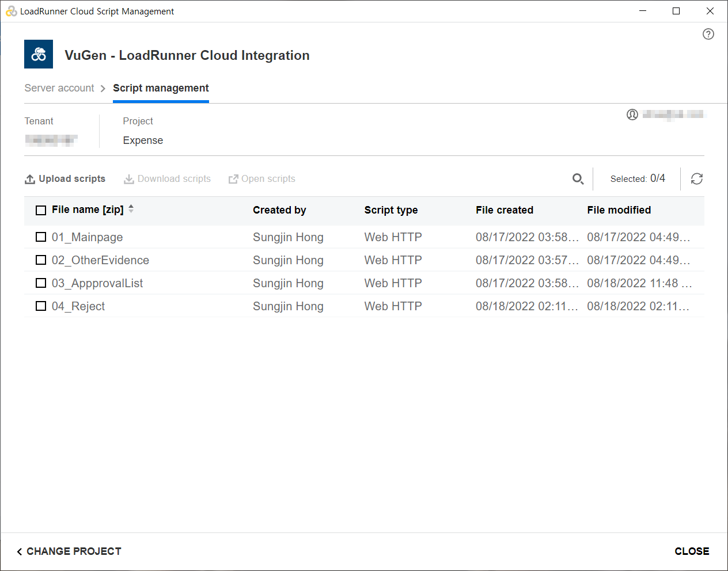728x571 pixels.
Task: Click the user account icon
Action: [632, 115]
